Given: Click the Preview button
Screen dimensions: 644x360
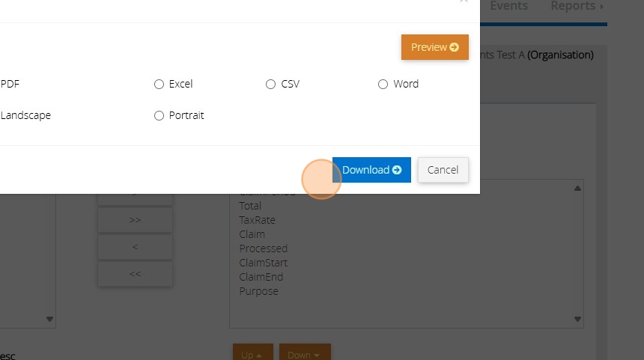Looking at the screenshot, I should coord(434,47).
